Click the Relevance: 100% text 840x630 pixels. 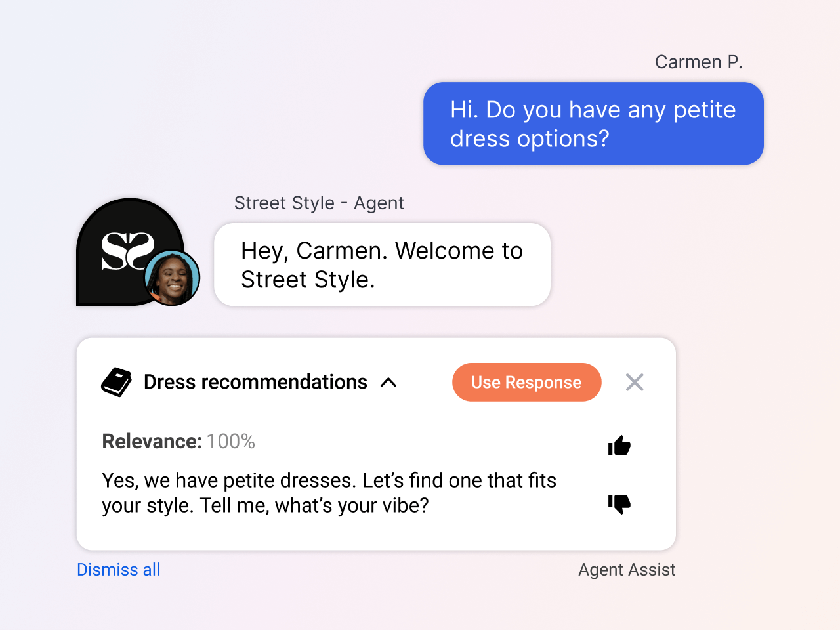click(x=178, y=441)
